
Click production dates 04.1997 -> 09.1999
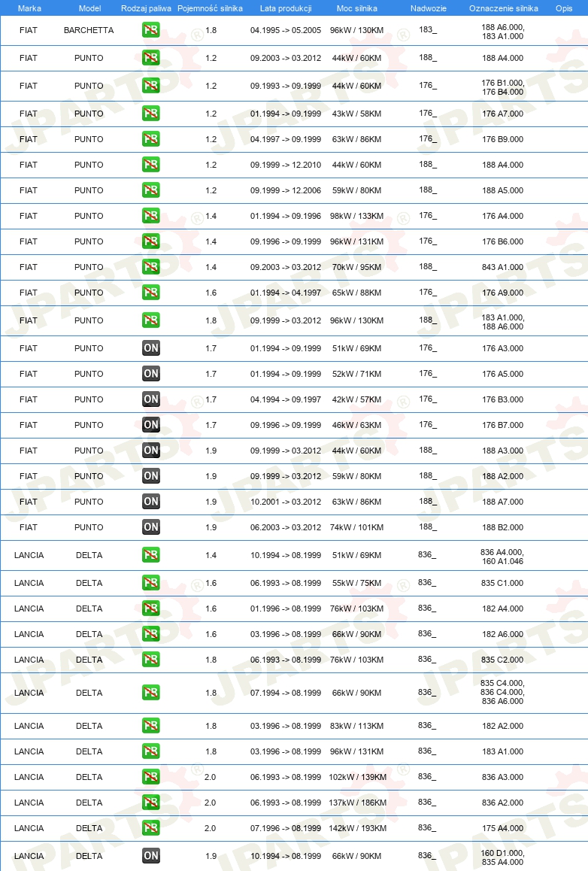pyautogui.click(x=286, y=139)
